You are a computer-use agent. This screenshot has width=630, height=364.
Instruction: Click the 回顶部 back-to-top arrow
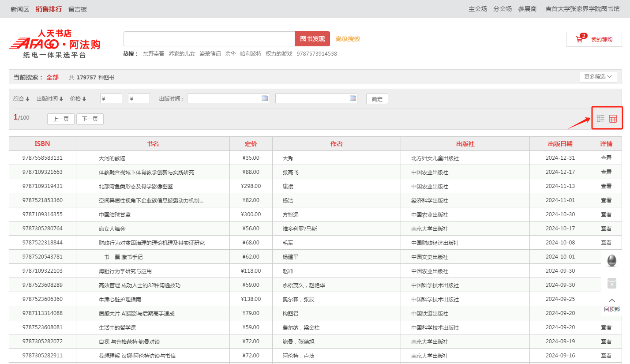[x=611, y=304]
